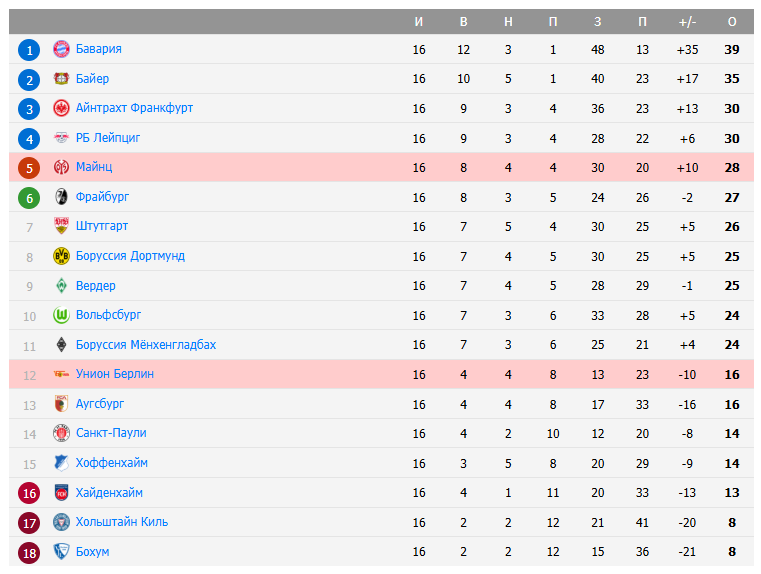Click the Bayer Leverkusen club crest
The width and height of the screenshot is (761, 574).
click(x=61, y=79)
